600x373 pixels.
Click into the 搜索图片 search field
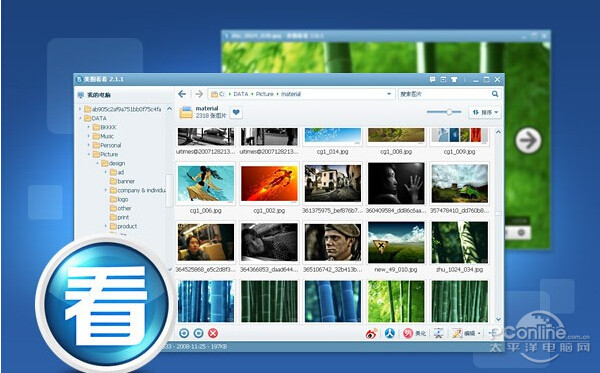click(x=444, y=94)
